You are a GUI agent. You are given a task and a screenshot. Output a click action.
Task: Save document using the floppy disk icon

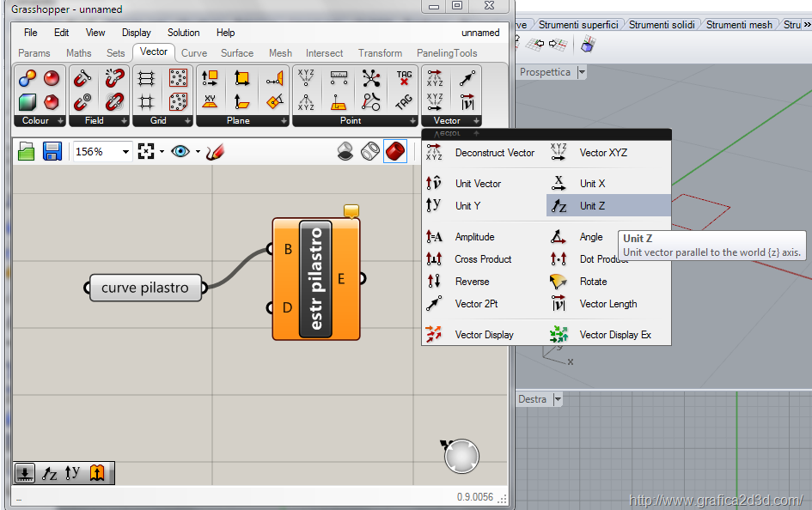[x=52, y=152]
